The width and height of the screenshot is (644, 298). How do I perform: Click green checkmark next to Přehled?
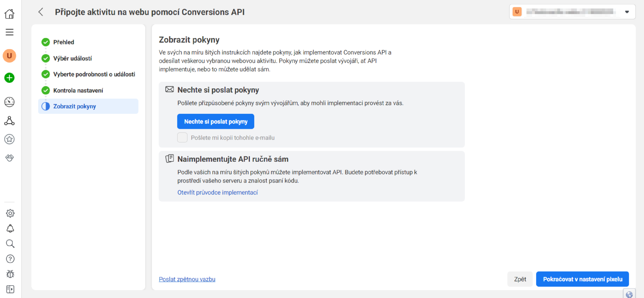point(46,42)
